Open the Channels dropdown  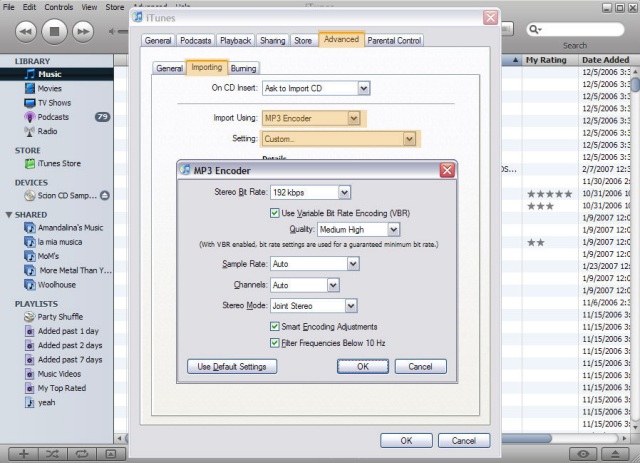305,285
